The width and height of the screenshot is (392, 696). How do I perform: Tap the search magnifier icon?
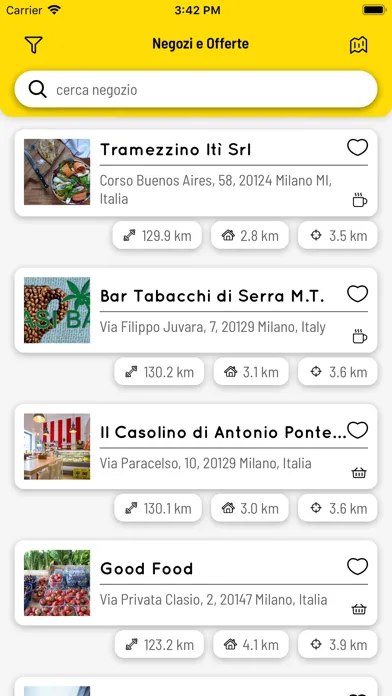click(38, 89)
